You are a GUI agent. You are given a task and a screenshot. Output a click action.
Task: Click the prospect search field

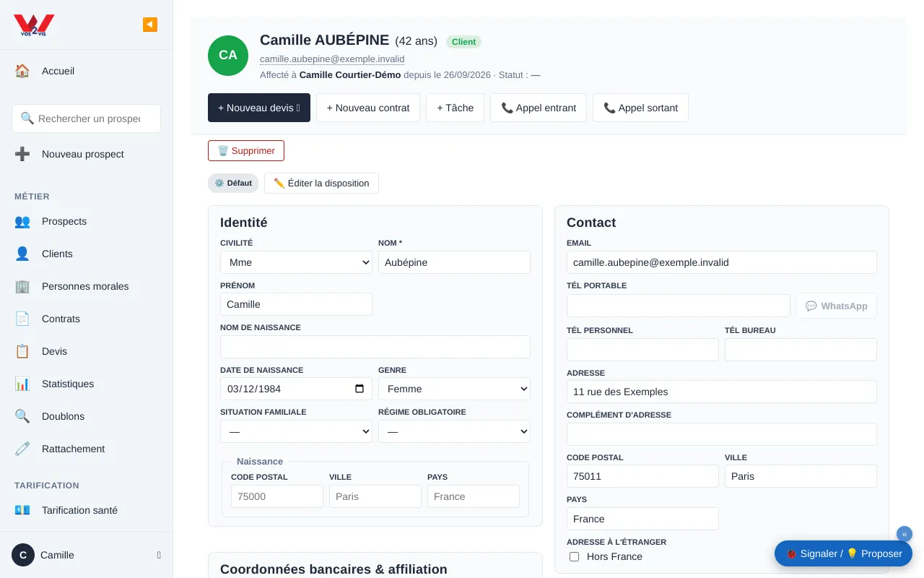click(x=86, y=118)
